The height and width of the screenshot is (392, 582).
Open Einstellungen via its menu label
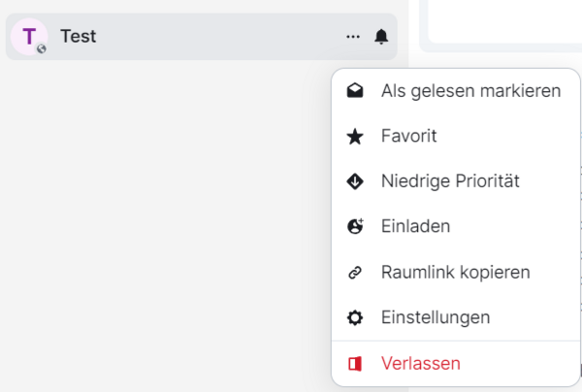coord(435,317)
